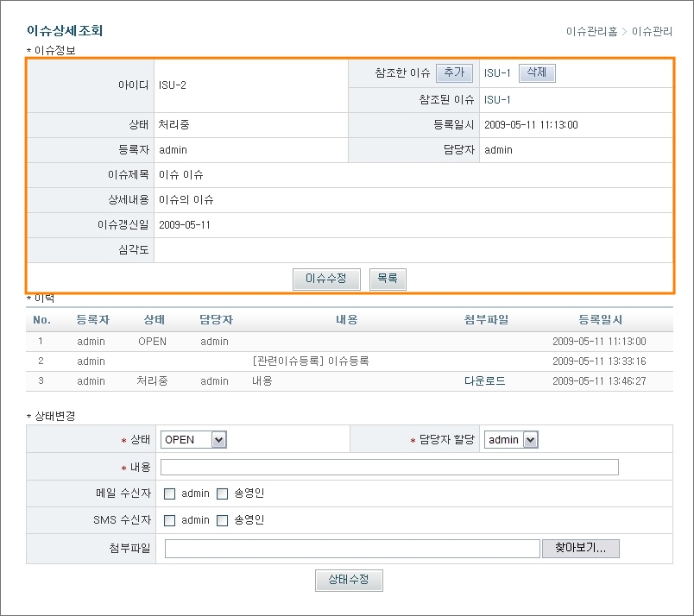This screenshot has height=616, width=694.
Task: Check the admin checkbox under 메일 수신자
Action: 170,494
